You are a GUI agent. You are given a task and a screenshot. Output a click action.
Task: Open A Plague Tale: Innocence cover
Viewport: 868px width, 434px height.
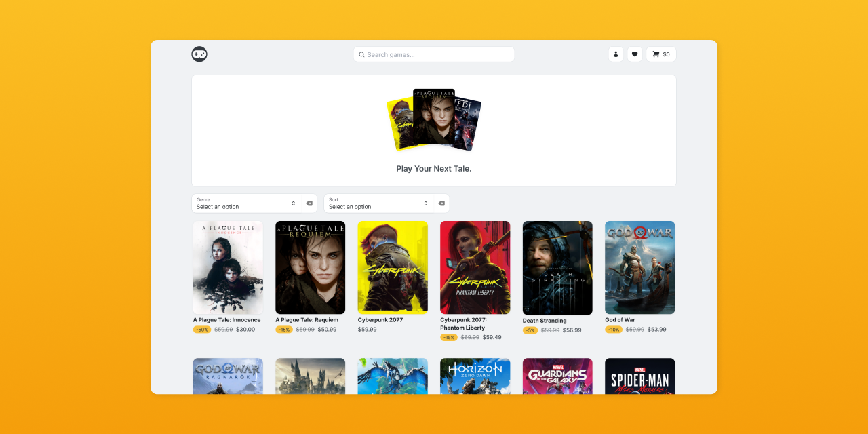228,267
